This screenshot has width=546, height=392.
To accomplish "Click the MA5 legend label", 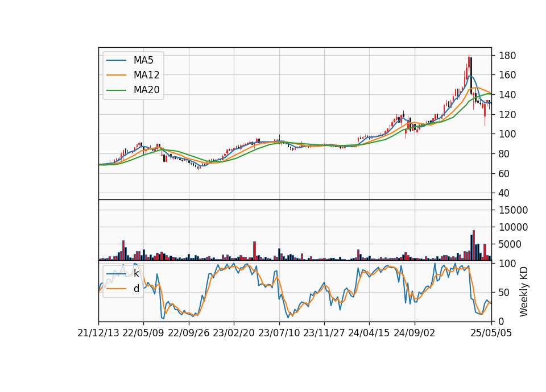I will pos(143,60).
